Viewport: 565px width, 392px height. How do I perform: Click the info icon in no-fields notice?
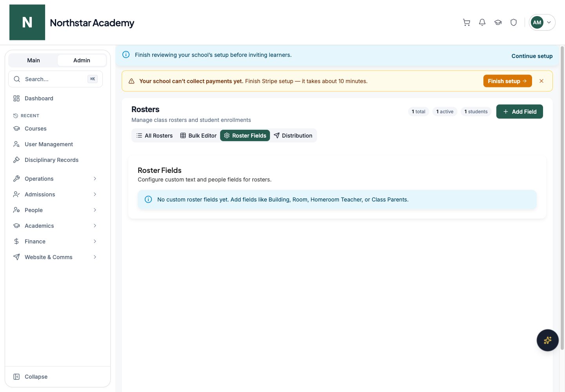point(148,200)
